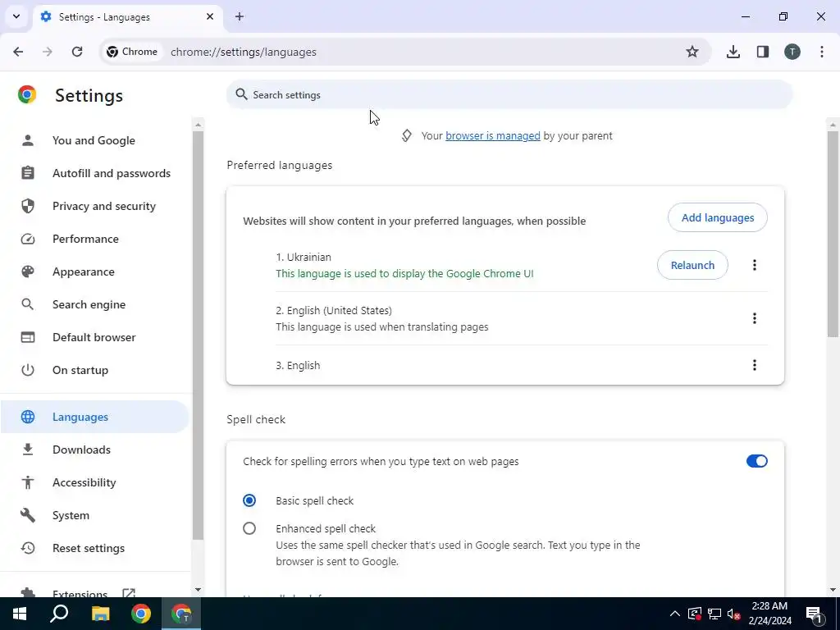Screen dimensions: 840x630
Task: Click the Add languages button
Action: (x=717, y=217)
